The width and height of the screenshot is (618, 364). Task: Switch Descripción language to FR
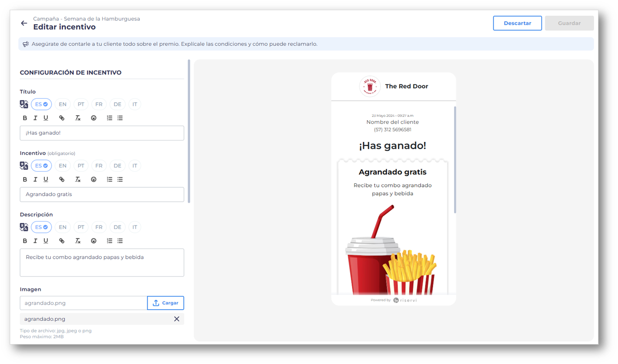coord(99,227)
